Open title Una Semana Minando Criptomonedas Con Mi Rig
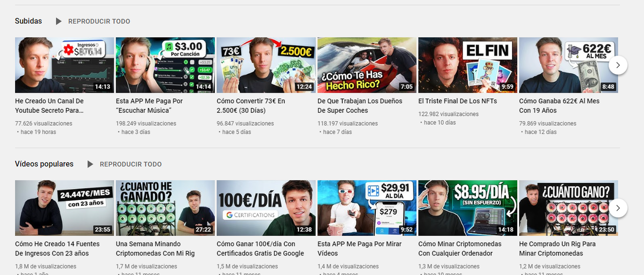644x275 pixels. click(x=155, y=249)
